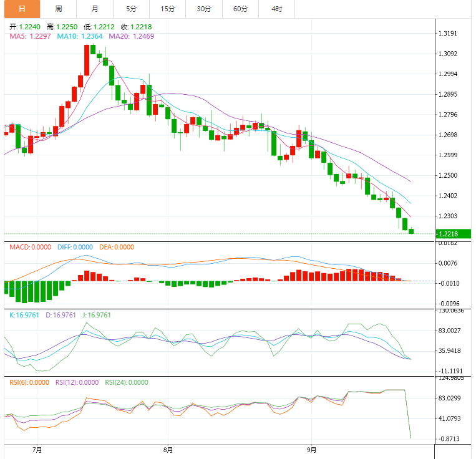Open the 4时 four-hour tab
The width and height of the screenshot is (476, 459).
276,9
